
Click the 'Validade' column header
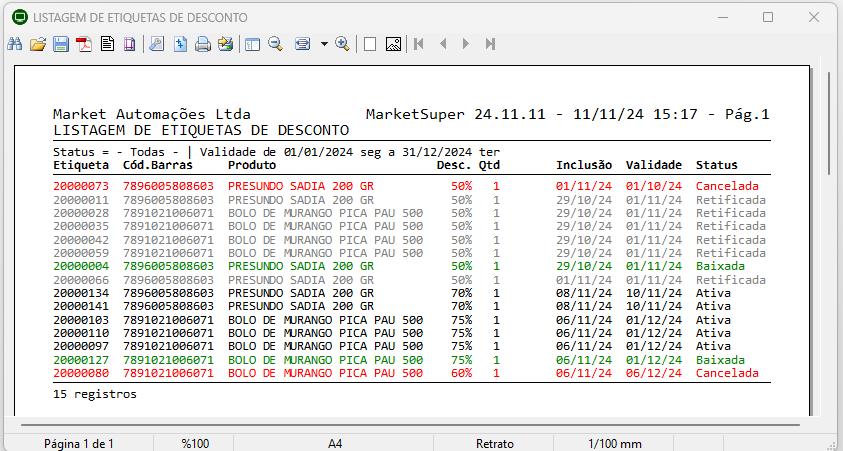pos(654,165)
